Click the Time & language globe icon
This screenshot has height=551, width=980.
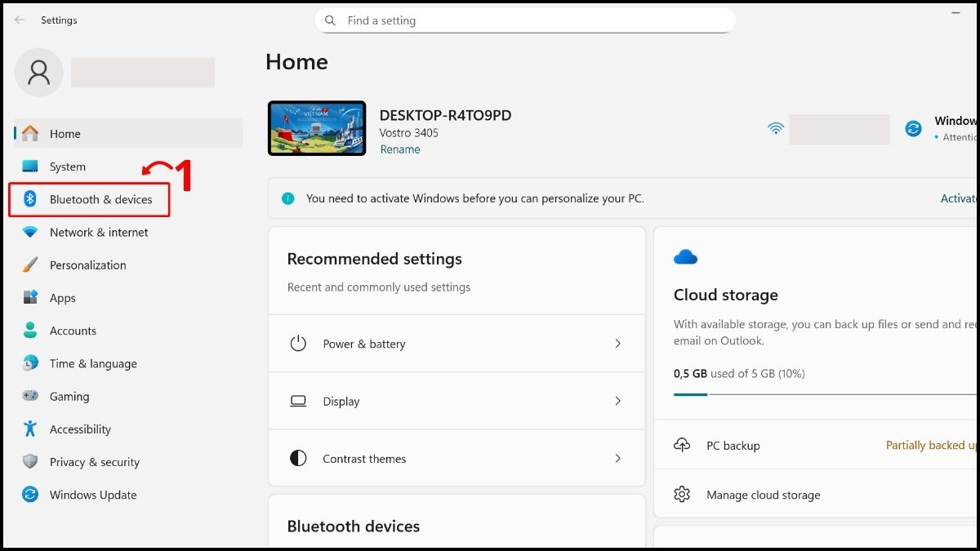coord(30,363)
